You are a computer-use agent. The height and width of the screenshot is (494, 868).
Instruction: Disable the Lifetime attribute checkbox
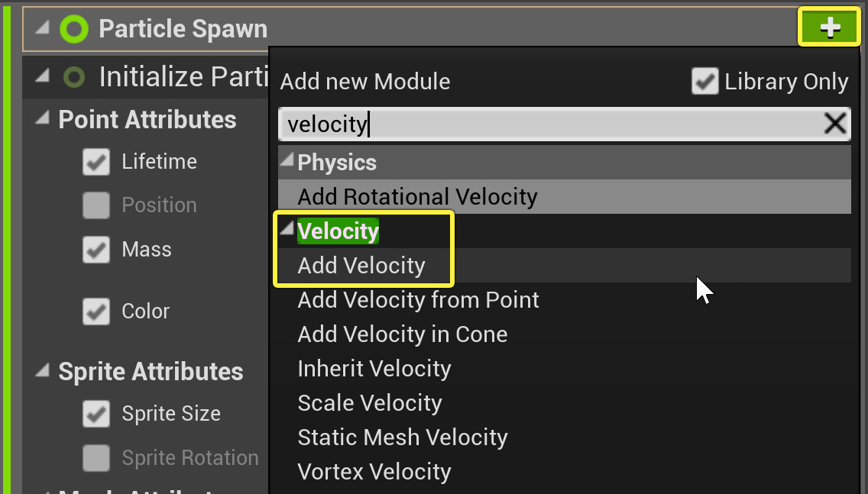coord(96,162)
